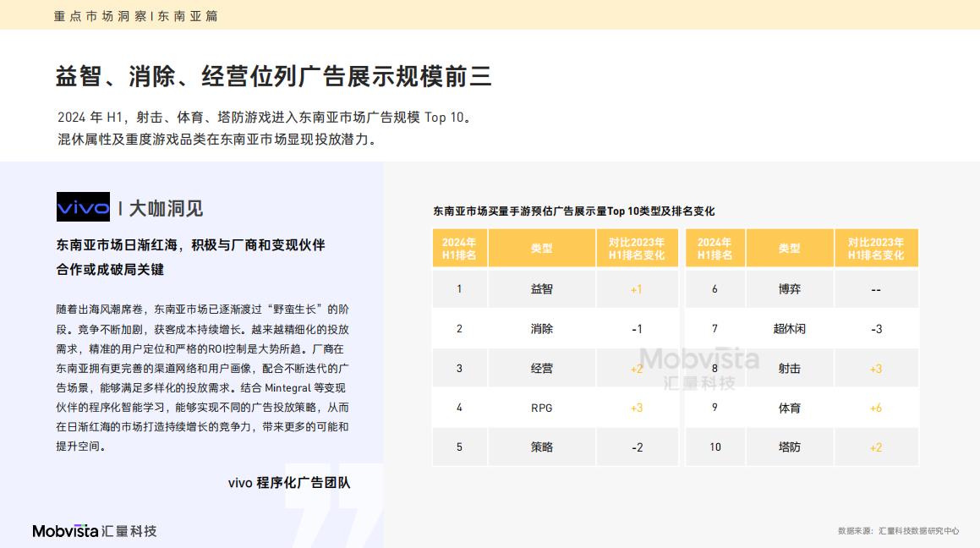The width and height of the screenshot is (980, 548).
Task: Click the 大咖洞见 heading
Action: coord(166,208)
